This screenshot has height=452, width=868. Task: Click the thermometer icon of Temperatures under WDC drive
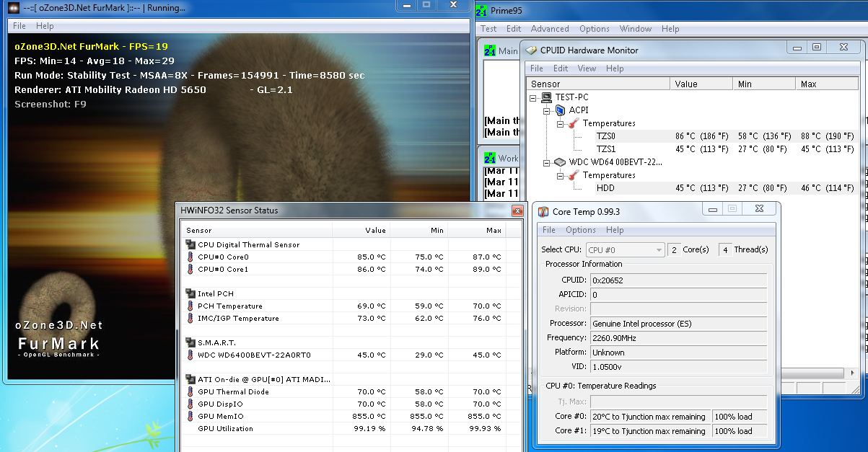[x=574, y=175]
